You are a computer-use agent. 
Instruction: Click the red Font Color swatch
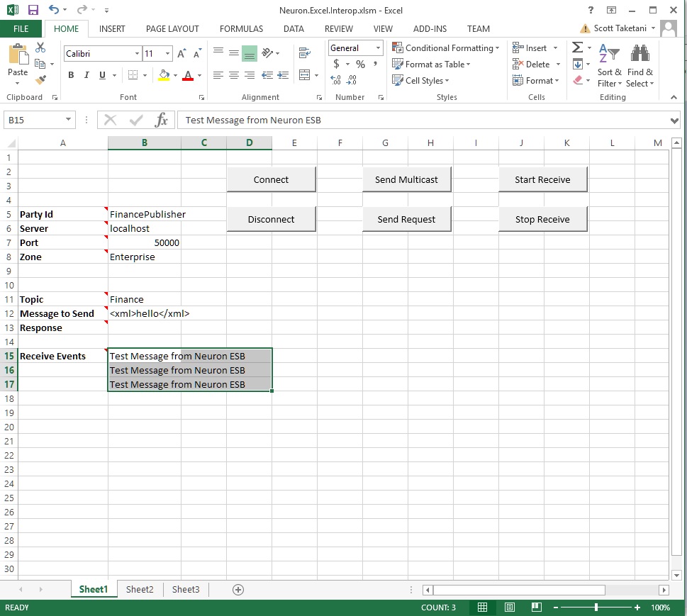188,75
